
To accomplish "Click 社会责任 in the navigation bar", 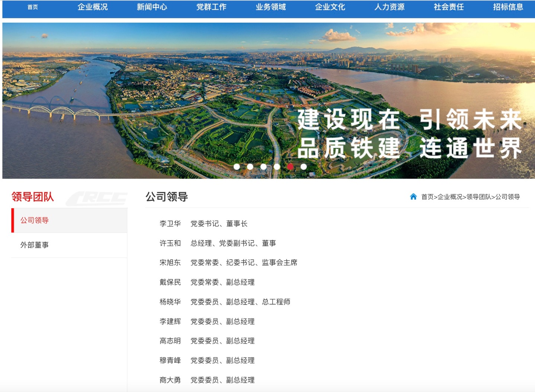I will tap(449, 7).
